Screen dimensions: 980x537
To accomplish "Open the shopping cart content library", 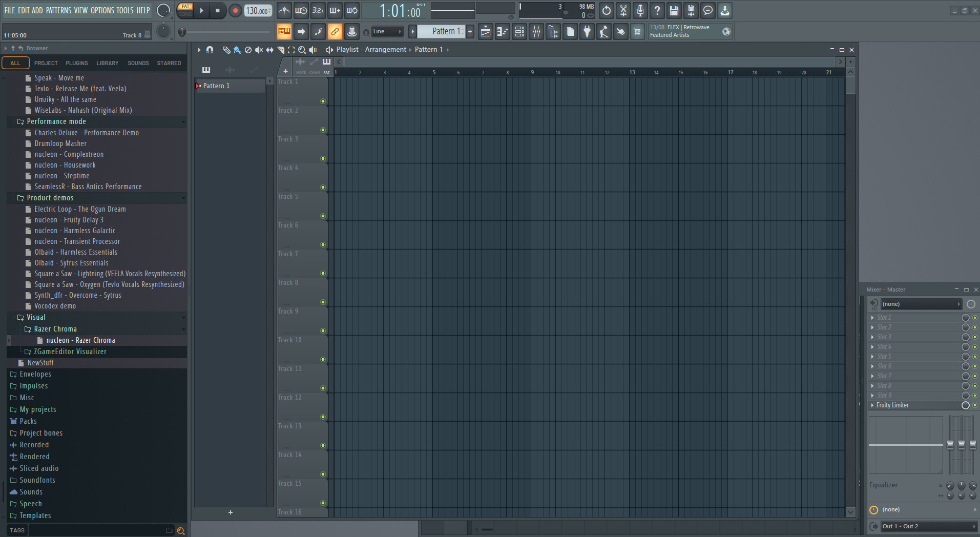I will pyautogui.click(x=637, y=32).
